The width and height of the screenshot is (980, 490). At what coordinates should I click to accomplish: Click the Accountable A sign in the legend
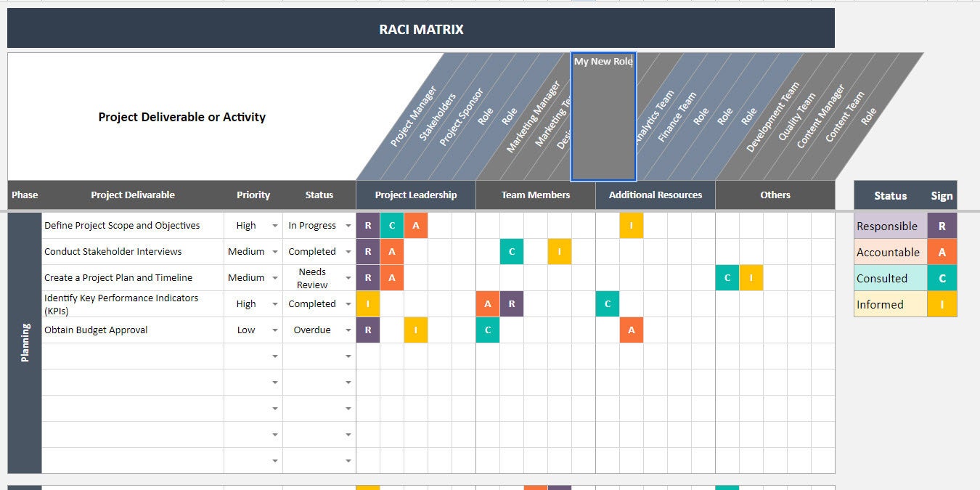942,252
